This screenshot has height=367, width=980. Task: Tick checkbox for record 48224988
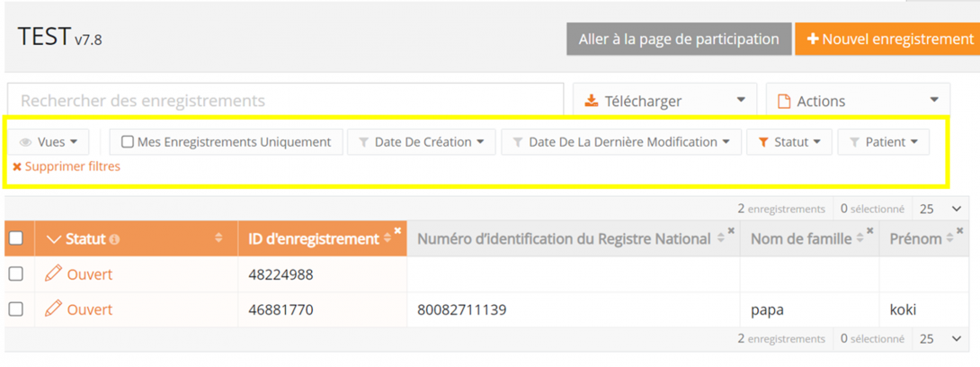tap(16, 273)
